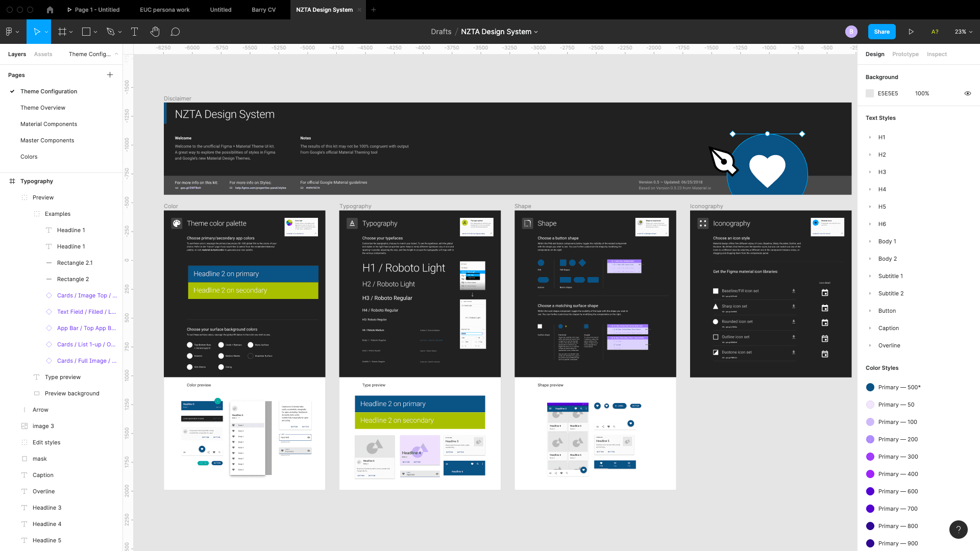This screenshot has height=551, width=980.
Task: Click the image 3 layer icon
Action: [24, 426]
